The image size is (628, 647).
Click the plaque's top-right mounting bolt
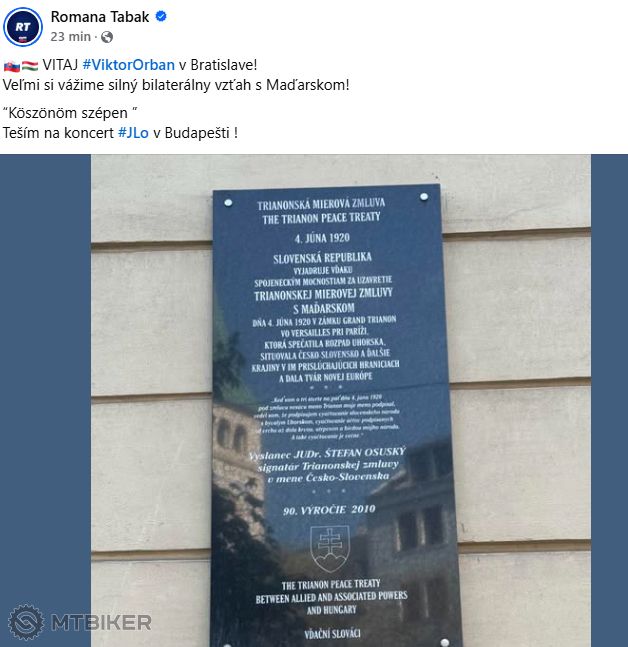[424, 197]
